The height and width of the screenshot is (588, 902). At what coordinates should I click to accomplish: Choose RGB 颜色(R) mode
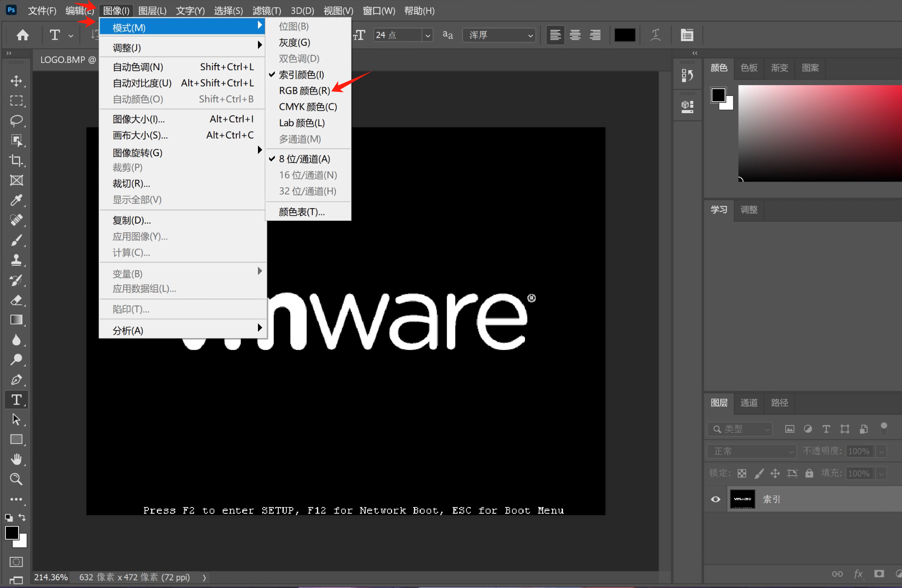[304, 91]
